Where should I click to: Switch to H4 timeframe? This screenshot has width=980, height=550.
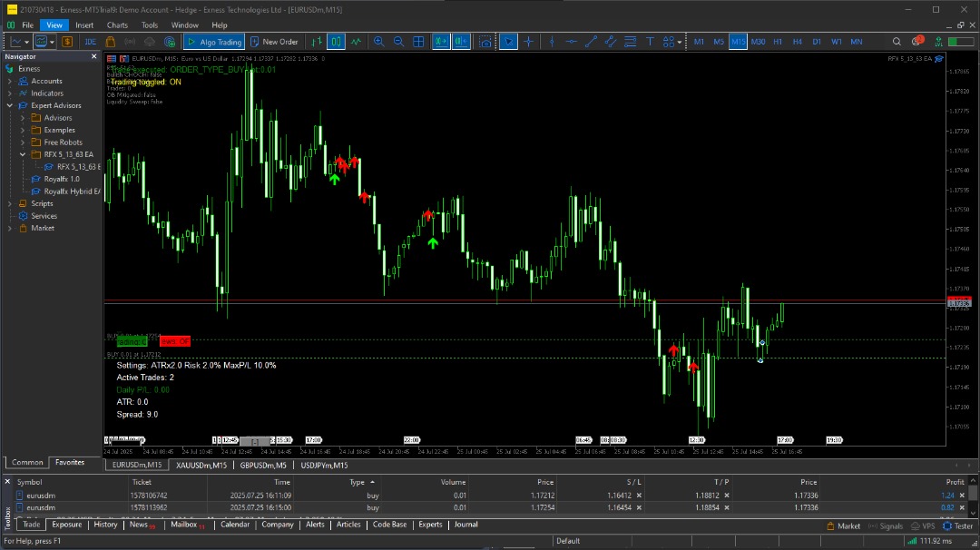point(798,42)
